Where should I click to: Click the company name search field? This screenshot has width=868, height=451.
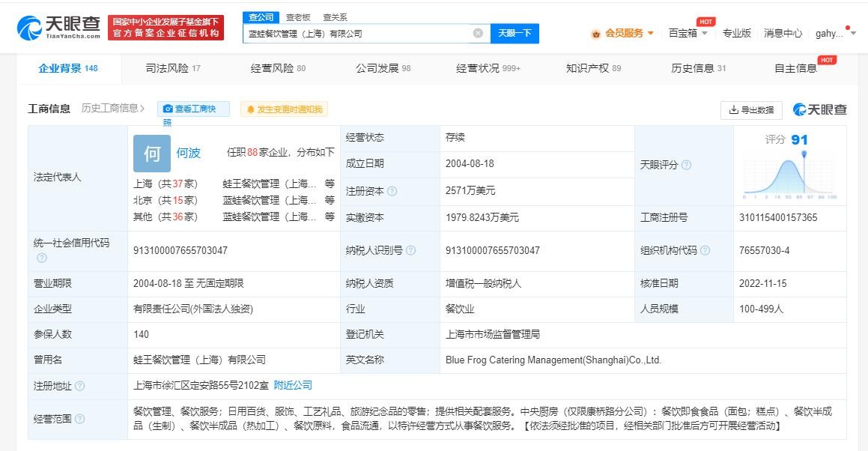(x=359, y=34)
